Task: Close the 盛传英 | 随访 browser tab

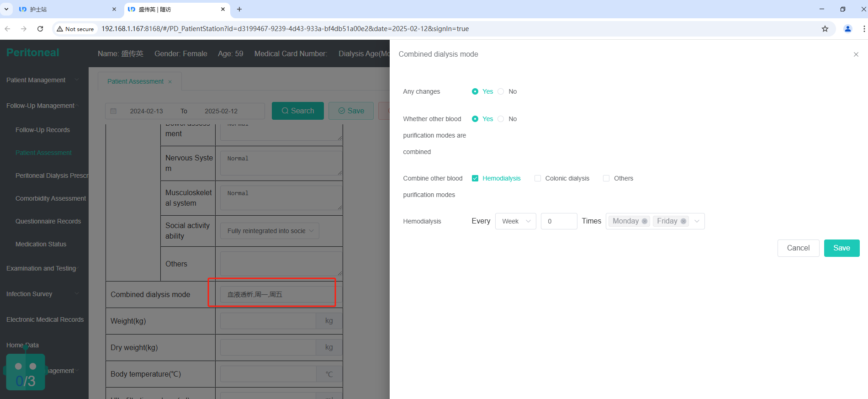Action: coord(223,9)
